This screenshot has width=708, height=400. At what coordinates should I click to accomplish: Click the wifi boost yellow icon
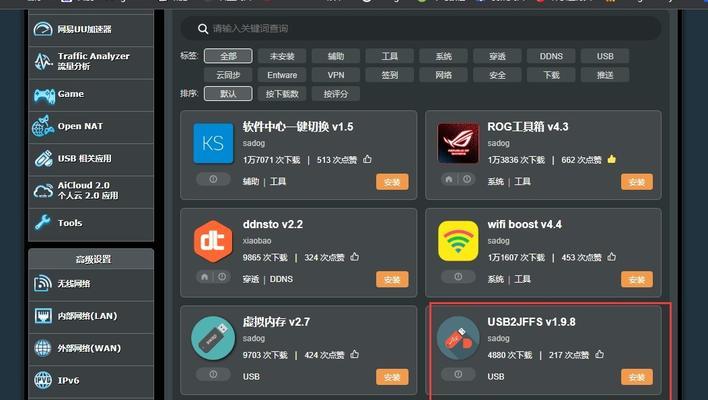click(458, 241)
